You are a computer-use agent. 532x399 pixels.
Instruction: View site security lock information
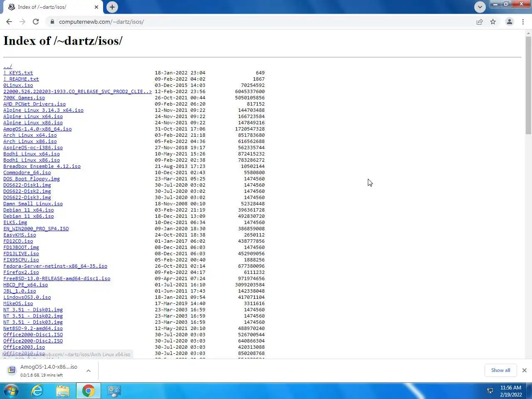[x=52, y=22]
